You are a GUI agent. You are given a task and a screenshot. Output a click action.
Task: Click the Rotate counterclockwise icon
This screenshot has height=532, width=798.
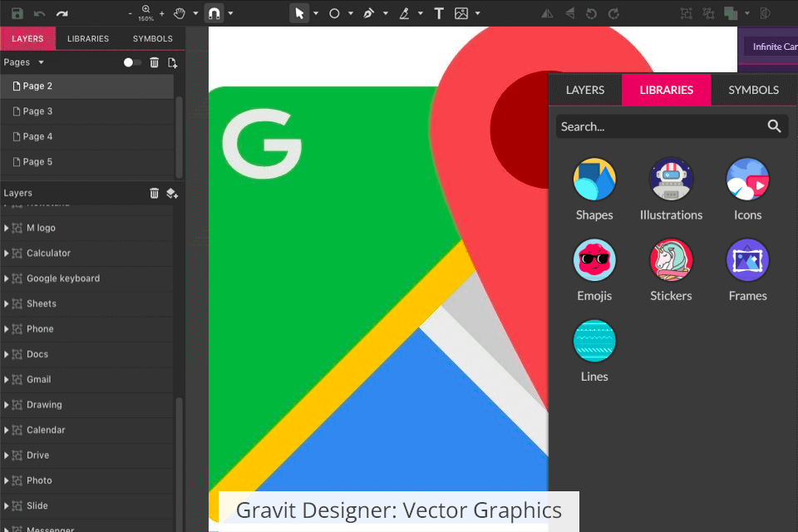(591, 14)
